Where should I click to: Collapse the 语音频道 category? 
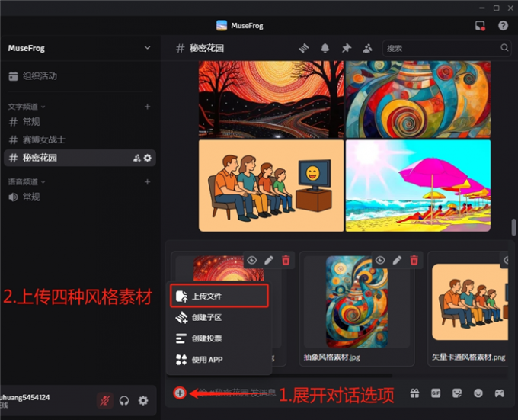pos(27,181)
